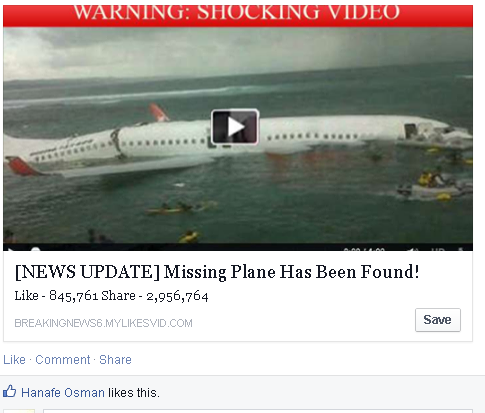Image resolution: width=485 pixels, height=413 pixels.
Task: Click the thumbs-up icon beside Hanafe Osman
Action: pyautogui.click(x=9, y=391)
